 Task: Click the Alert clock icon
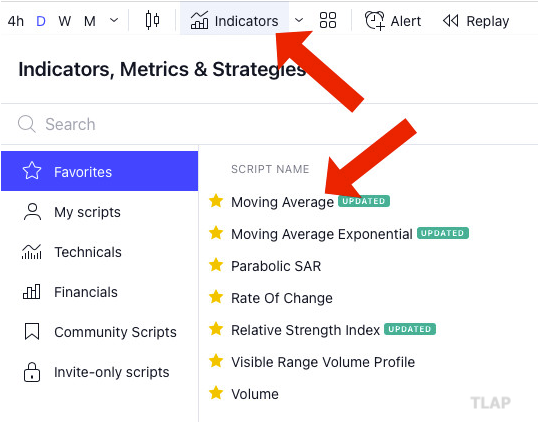tap(374, 21)
